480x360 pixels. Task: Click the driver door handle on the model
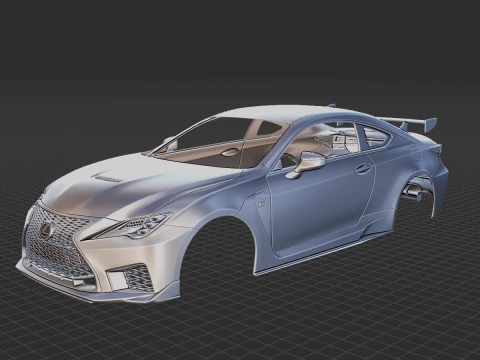(363, 169)
